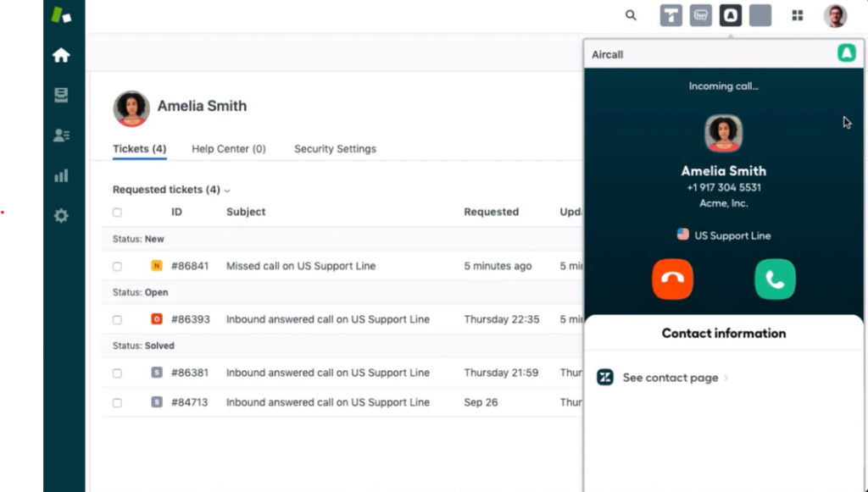Switch to the Security Settings tab
Screen dimensions: 868x492
click(x=335, y=149)
